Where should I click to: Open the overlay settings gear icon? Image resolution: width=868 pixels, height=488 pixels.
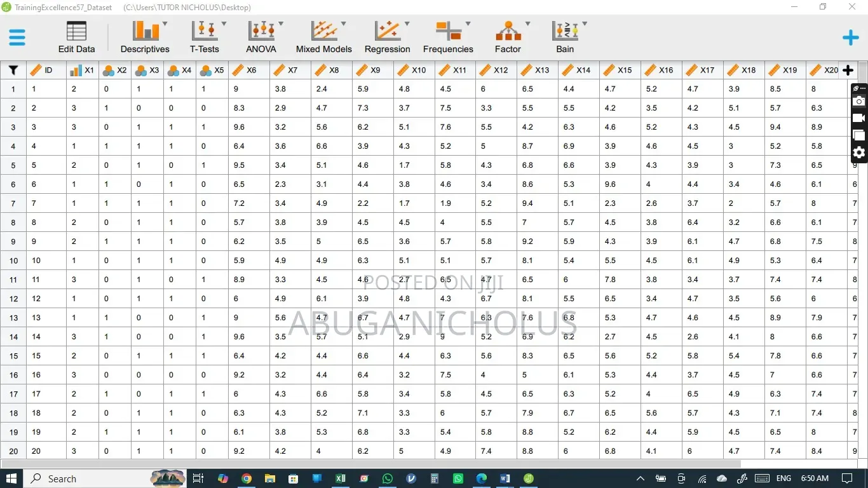coord(859,152)
